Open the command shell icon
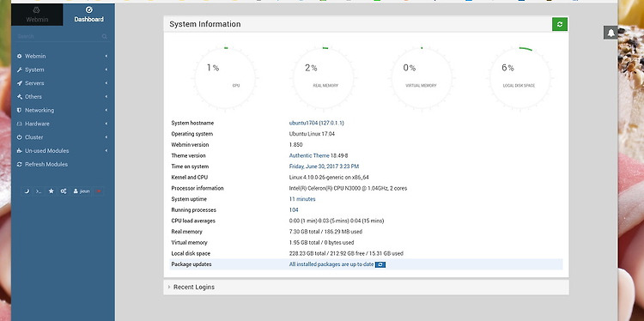 pyautogui.click(x=39, y=191)
